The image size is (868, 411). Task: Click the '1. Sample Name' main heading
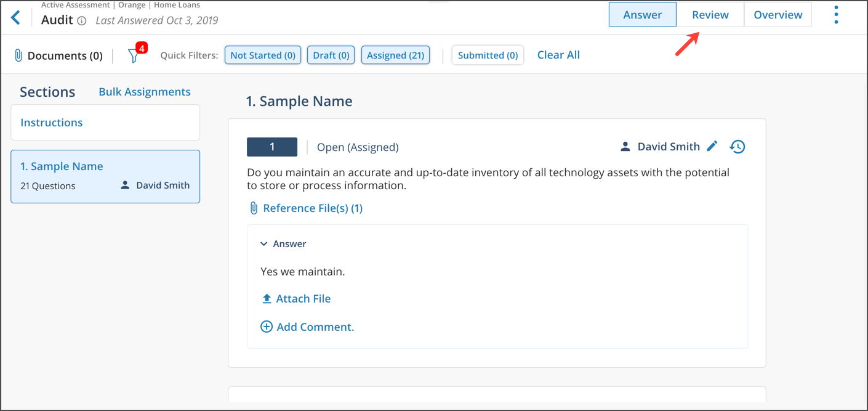tap(299, 101)
